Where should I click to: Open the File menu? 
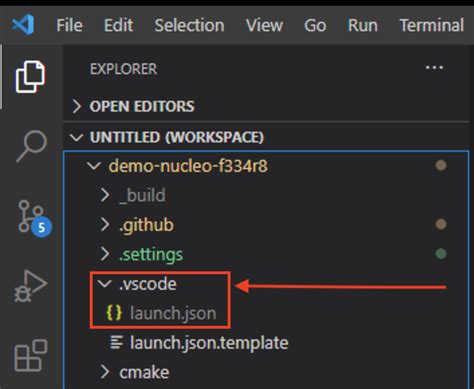point(69,25)
